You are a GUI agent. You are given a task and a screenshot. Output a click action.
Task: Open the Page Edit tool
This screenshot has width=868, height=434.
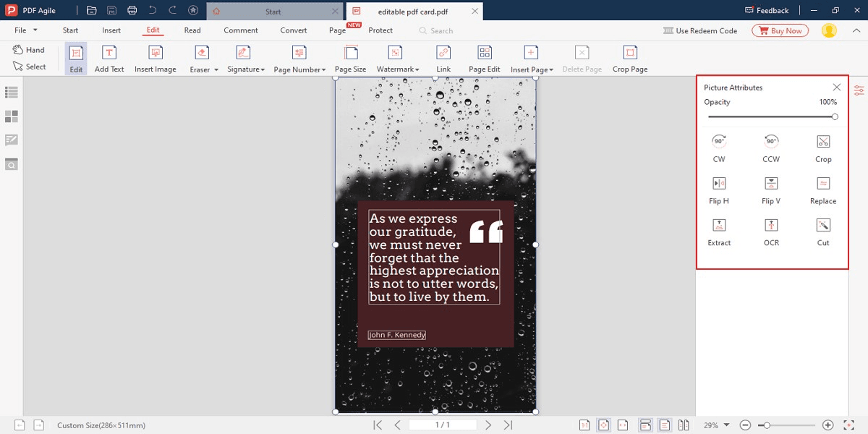tap(485, 59)
